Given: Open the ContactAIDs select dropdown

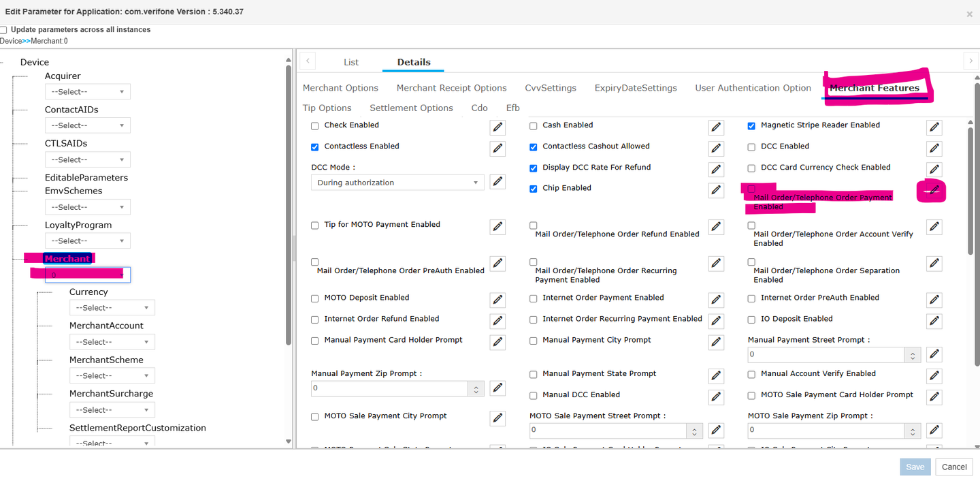Looking at the screenshot, I should [88, 125].
